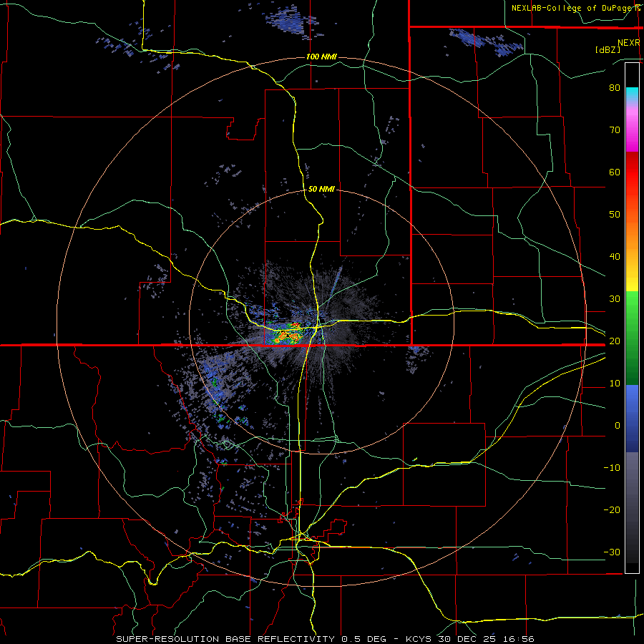Click the -30 dBZ legend value
This screenshot has height=644, width=644.
(612, 552)
